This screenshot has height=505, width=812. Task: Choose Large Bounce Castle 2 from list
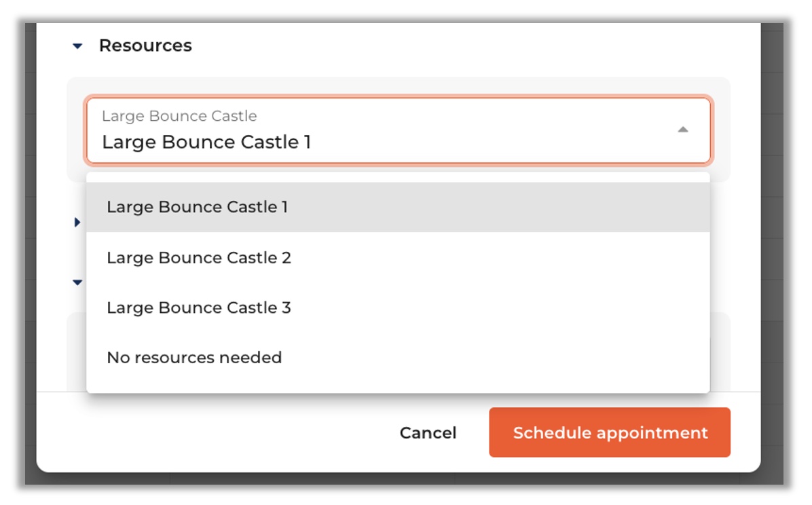(x=198, y=258)
